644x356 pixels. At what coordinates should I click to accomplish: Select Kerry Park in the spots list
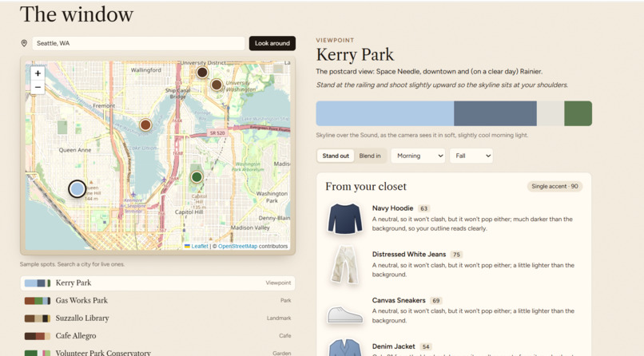pos(157,283)
